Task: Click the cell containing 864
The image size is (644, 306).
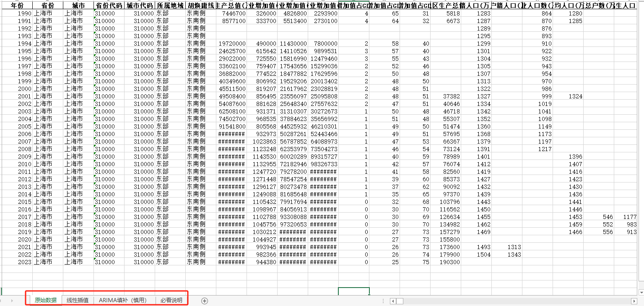Action: 538,13
